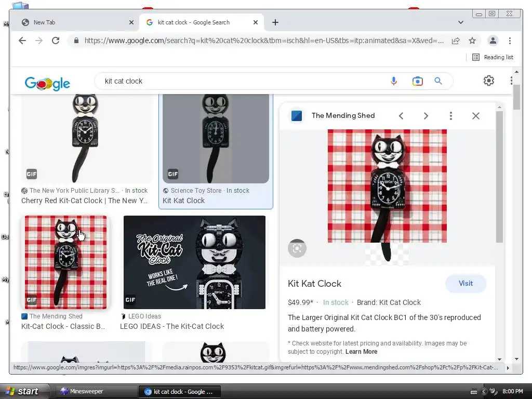
Task: Click the preview panel scrollbar thumb
Action: pos(499,177)
